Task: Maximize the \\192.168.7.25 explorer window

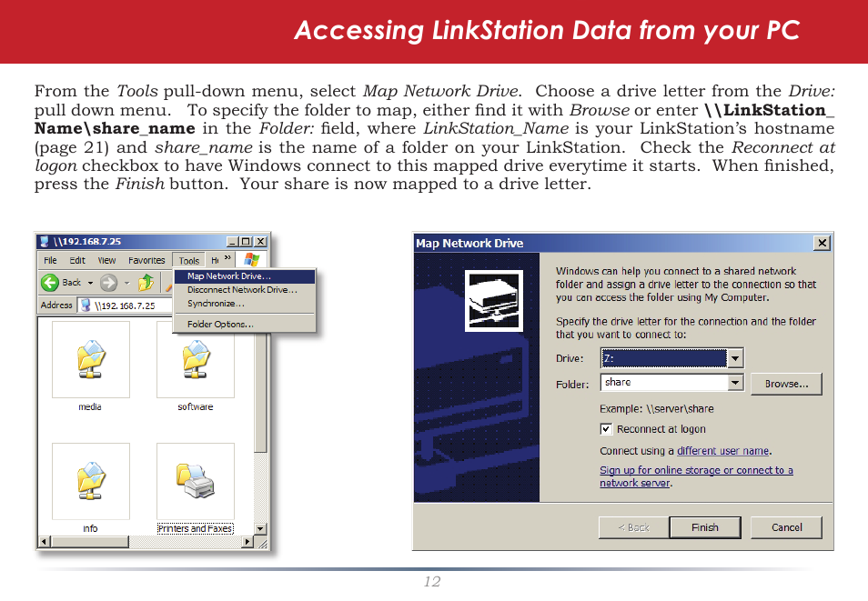Action: 247,242
